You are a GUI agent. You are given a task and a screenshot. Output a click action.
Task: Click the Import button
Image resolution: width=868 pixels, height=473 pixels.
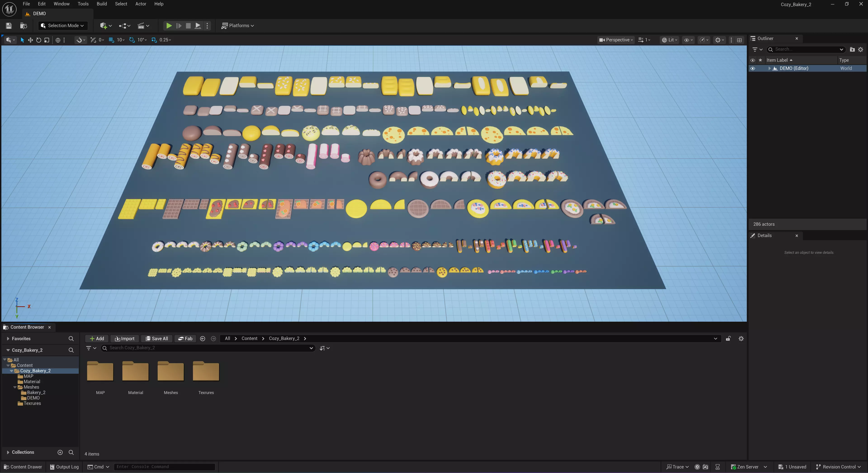(124, 338)
